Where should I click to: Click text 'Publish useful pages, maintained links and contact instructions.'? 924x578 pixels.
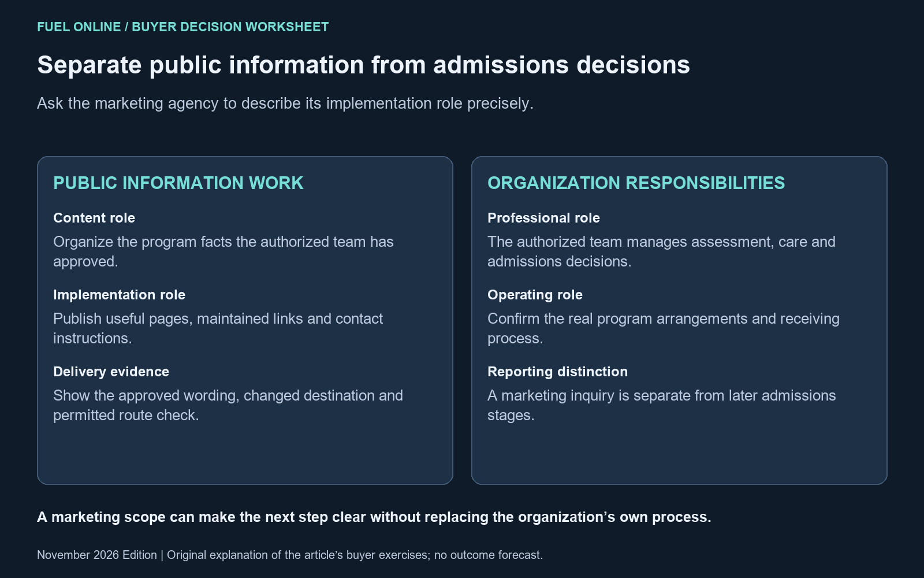pyautogui.click(x=218, y=328)
